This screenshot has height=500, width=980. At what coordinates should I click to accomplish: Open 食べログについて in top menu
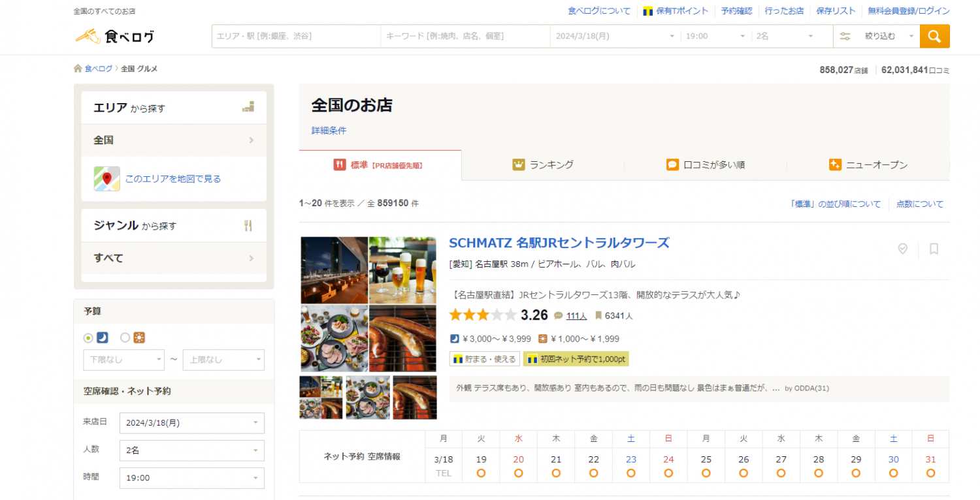[599, 11]
